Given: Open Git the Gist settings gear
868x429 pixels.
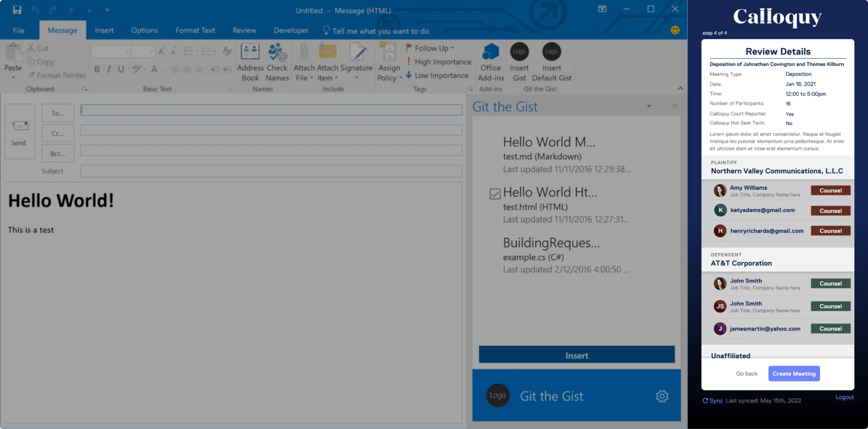Looking at the screenshot, I should [662, 396].
